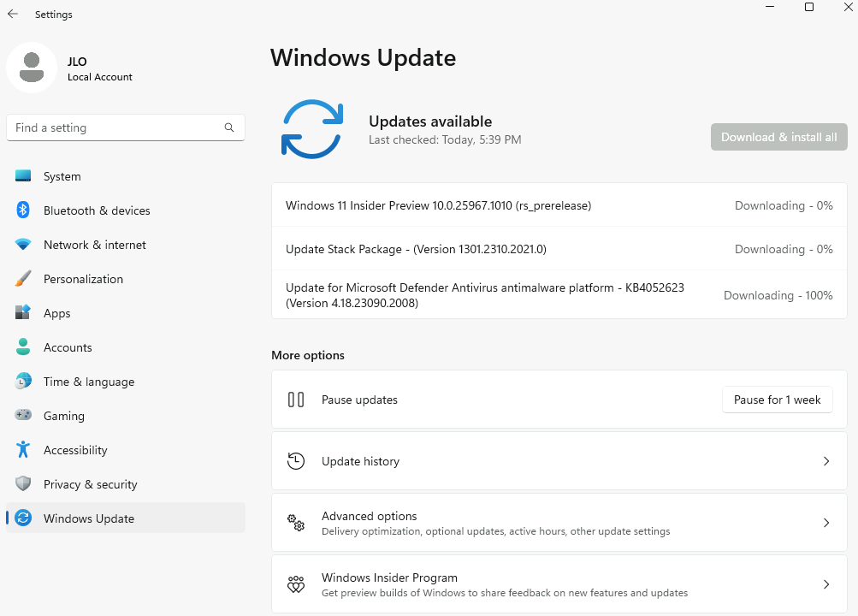Click the Network wifi icon

(x=23, y=245)
